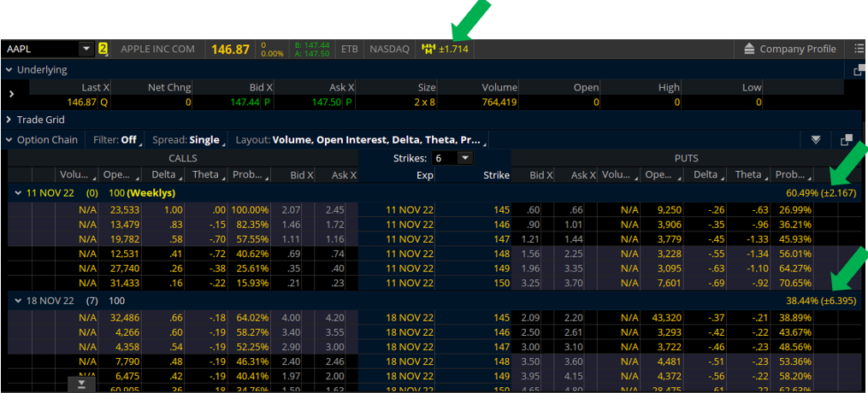Click underlying Ask value 147.50
Screen dimensions: 868x393
tap(326, 103)
